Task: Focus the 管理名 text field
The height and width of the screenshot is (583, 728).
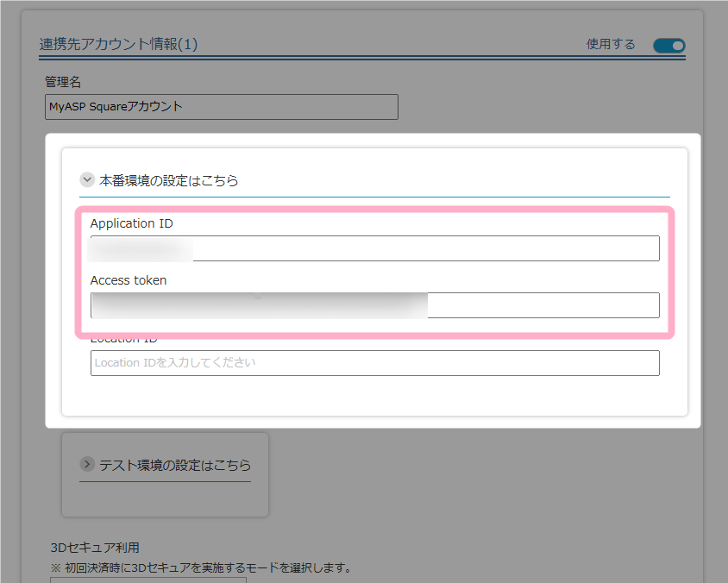Action: [221, 107]
